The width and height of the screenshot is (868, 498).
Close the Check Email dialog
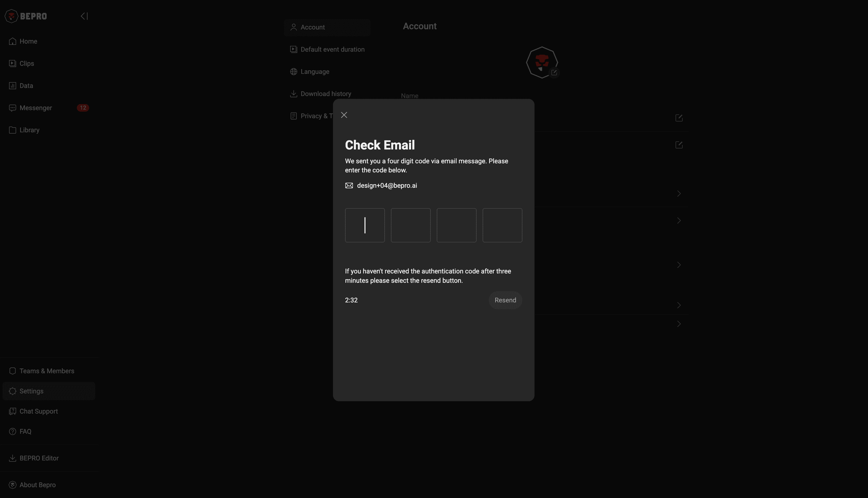tap(344, 115)
